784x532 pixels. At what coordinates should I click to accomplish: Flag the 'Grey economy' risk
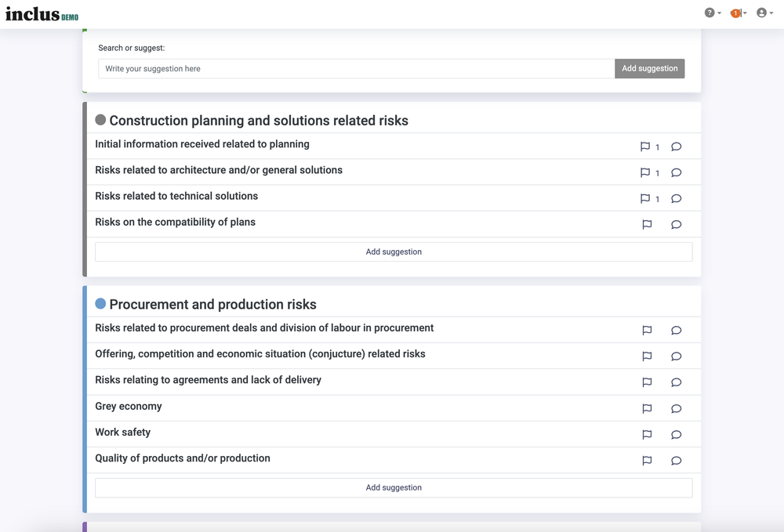pos(647,409)
